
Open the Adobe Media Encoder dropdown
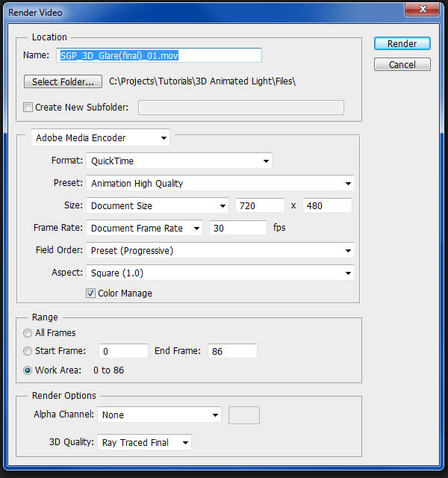tap(100, 137)
